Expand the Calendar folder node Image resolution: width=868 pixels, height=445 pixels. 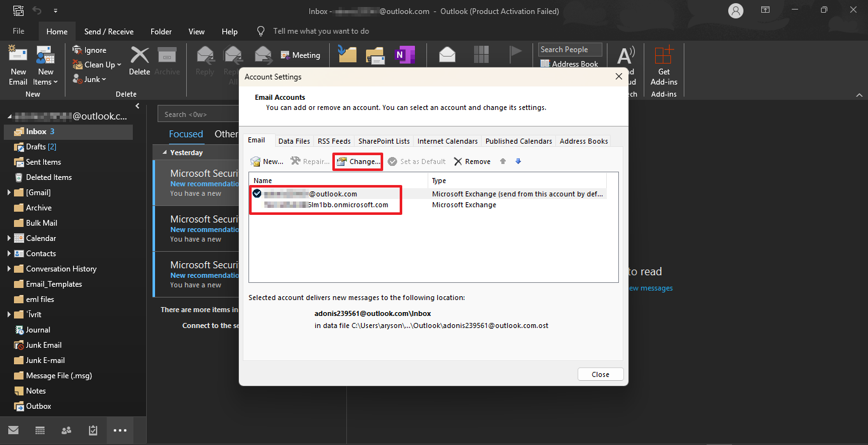(9, 238)
